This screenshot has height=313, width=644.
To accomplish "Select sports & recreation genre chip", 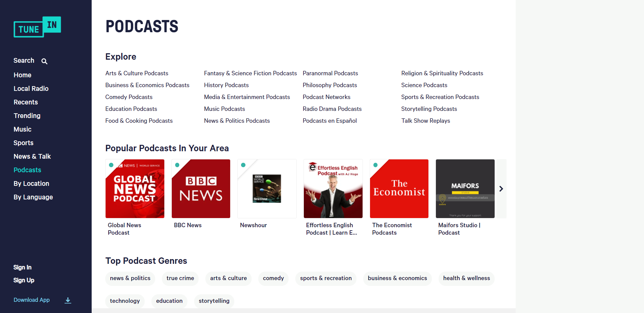I will 326,278.
